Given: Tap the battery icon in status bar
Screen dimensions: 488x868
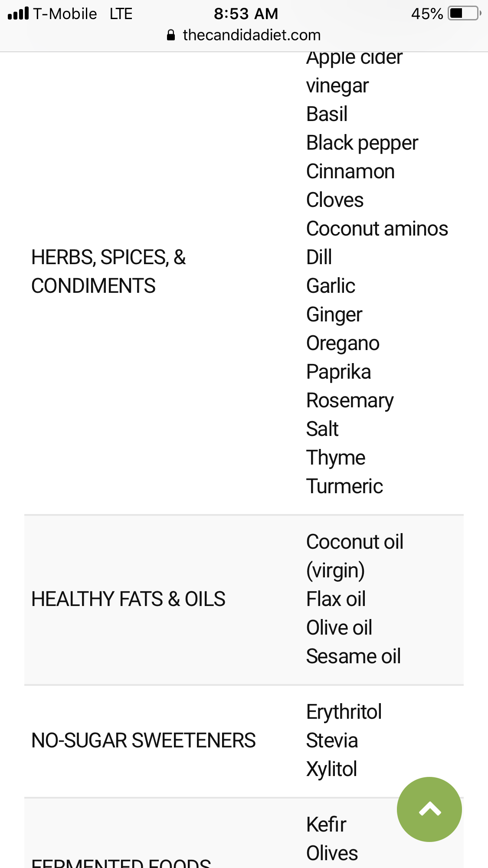Looking at the screenshot, I should coord(465,13).
